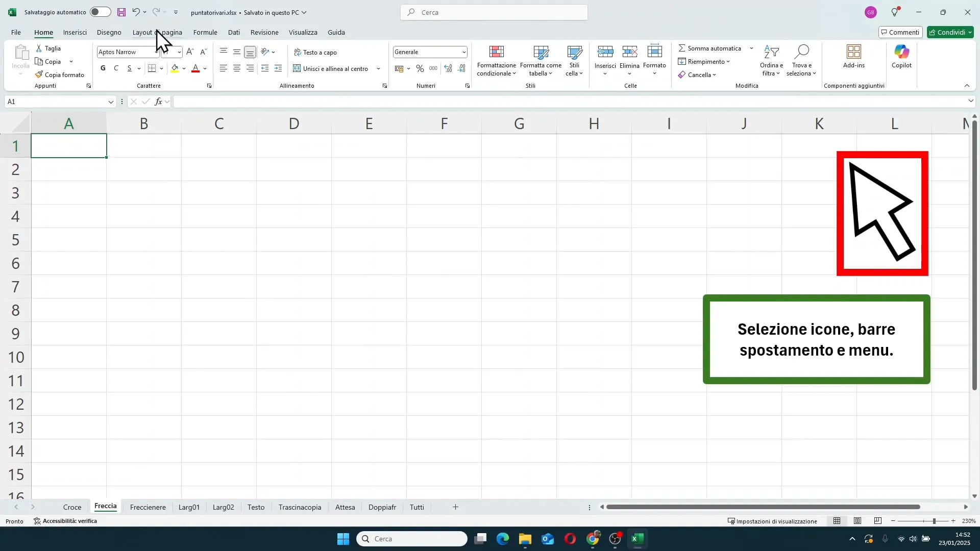Click the insert function fx icon

click(x=159, y=102)
